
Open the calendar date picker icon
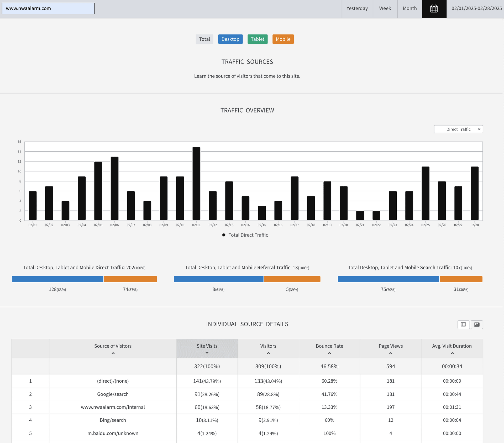pyautogui.click(x=434, y=9)
